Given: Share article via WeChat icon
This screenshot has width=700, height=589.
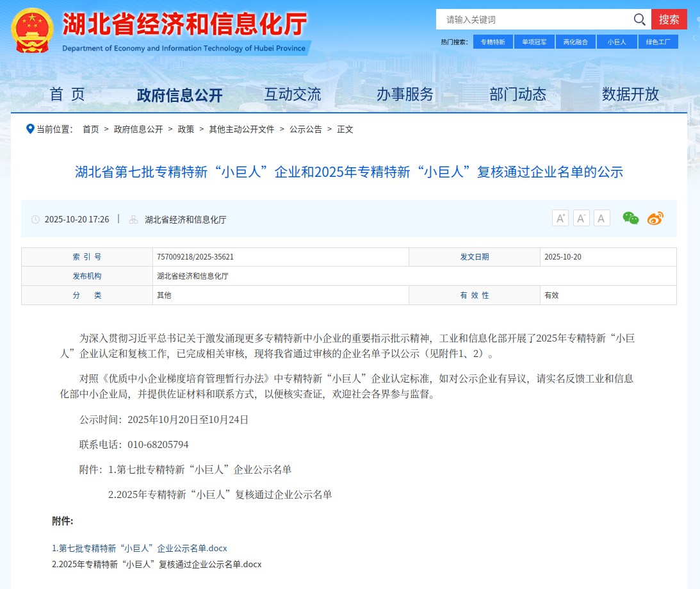Looking at the screenshot, I should click(631, 219).
